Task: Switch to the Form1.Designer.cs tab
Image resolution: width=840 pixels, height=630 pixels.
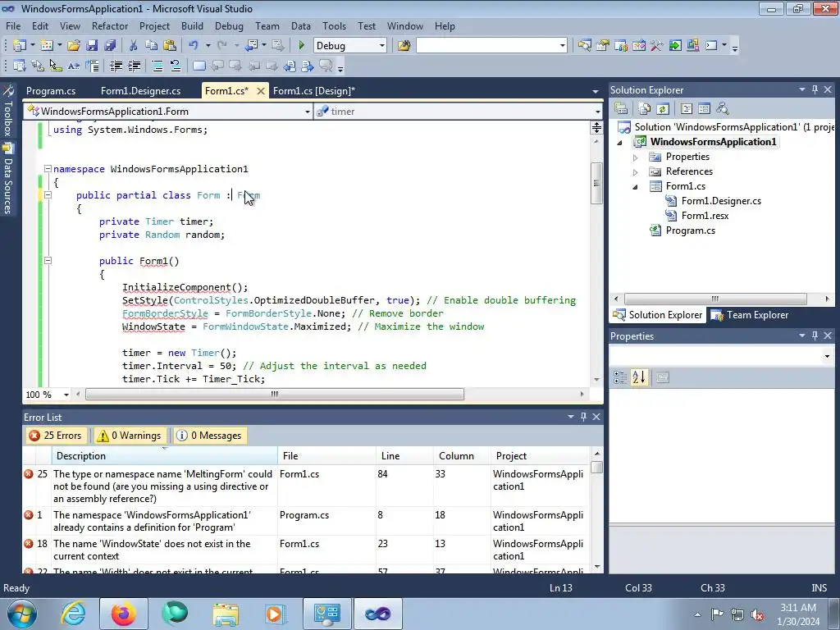Action: click(141, 91)
